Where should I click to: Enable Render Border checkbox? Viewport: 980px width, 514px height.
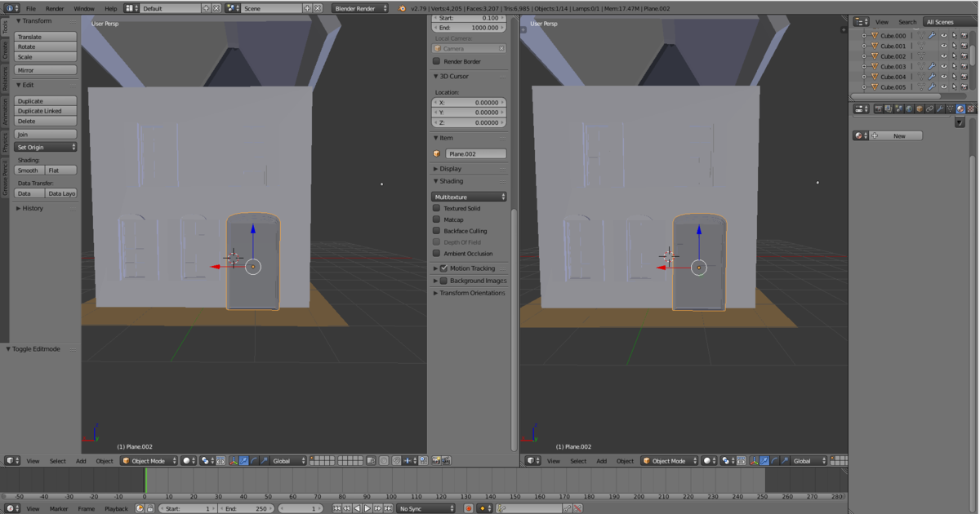tap(437, 61)
